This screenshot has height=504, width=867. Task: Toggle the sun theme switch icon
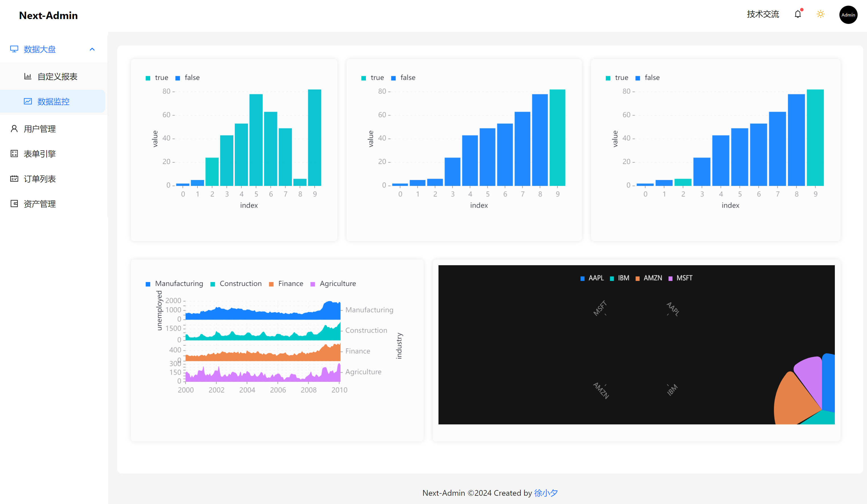coord(821,14)
